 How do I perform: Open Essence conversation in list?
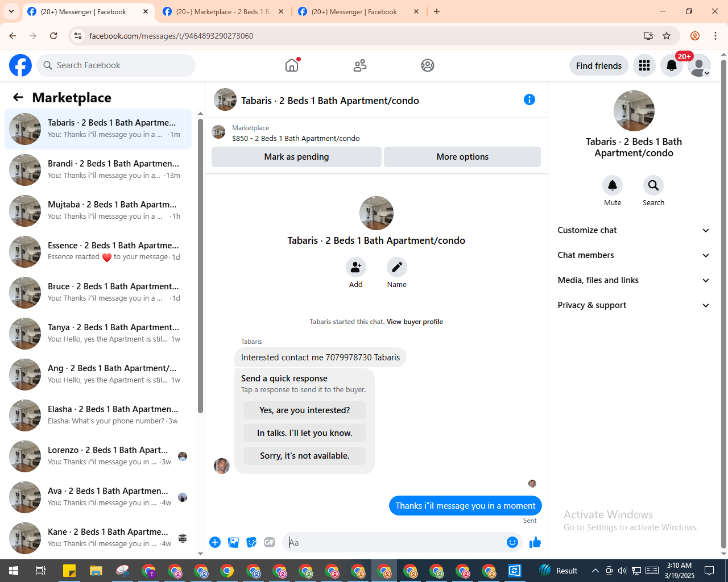tap(98, 252)
